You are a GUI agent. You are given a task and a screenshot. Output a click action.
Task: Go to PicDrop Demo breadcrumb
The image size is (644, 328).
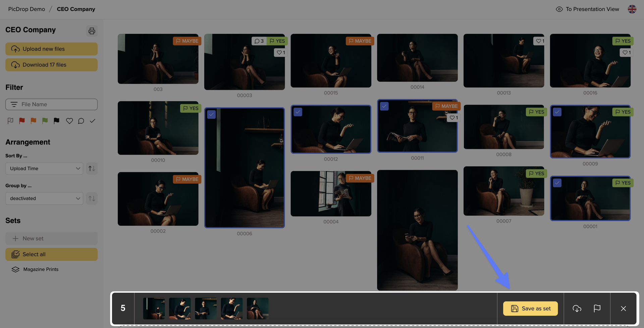pos(26,9)
